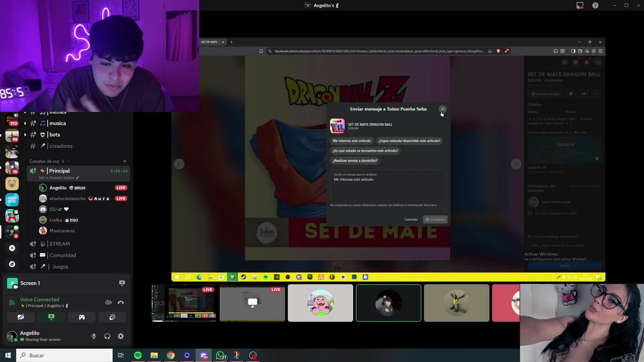This screenshot has width=644, height=362.
Task: Open Discord from taskbar
Action: click(204, 355)
